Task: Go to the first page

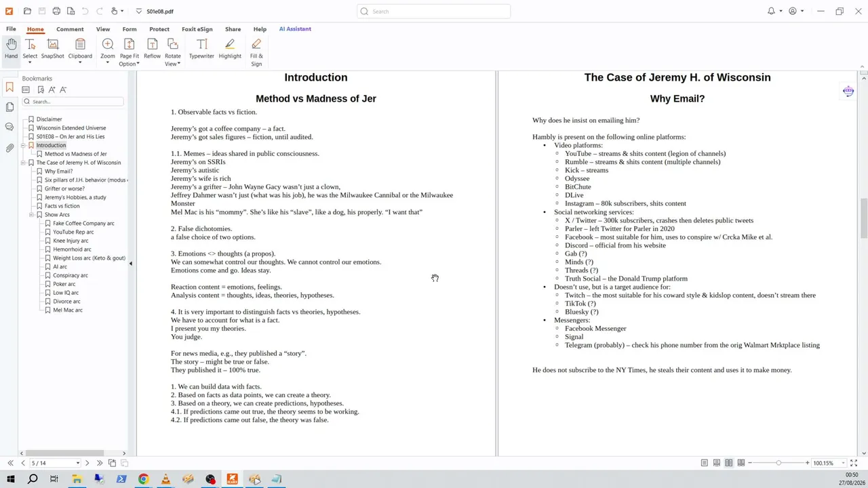Action: tap(10, 463)
